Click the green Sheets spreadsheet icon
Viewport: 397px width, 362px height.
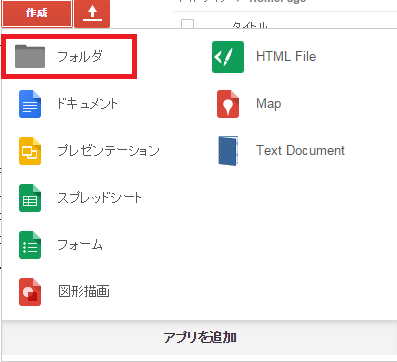[30, 198]
